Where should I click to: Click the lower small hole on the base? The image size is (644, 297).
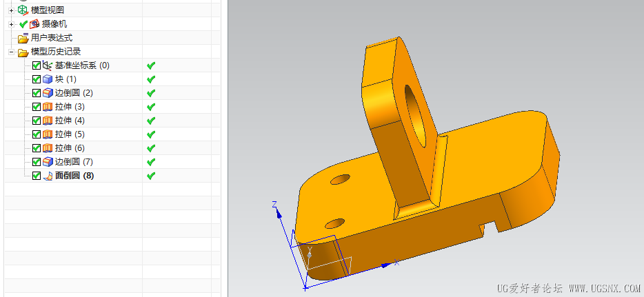pos(334,223)
